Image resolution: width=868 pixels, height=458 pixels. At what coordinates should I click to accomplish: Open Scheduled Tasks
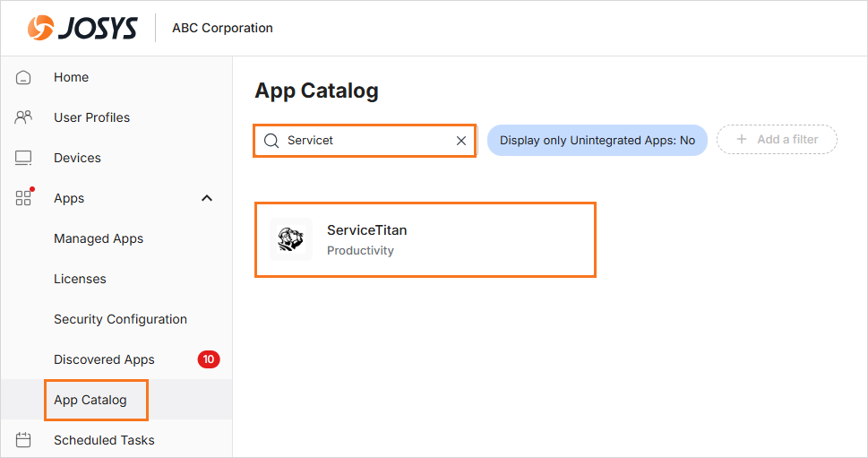[104, 440]
